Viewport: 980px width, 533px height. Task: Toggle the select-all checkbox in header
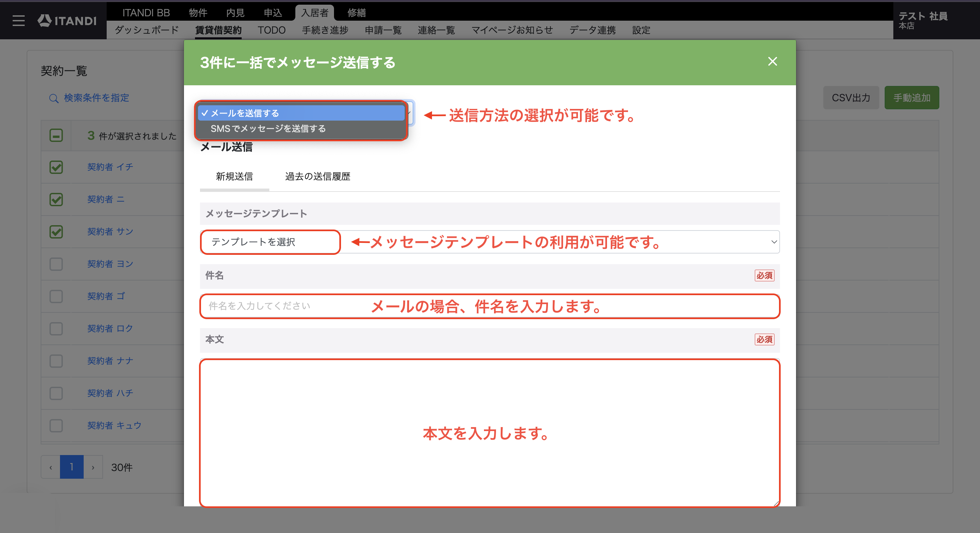56,135
